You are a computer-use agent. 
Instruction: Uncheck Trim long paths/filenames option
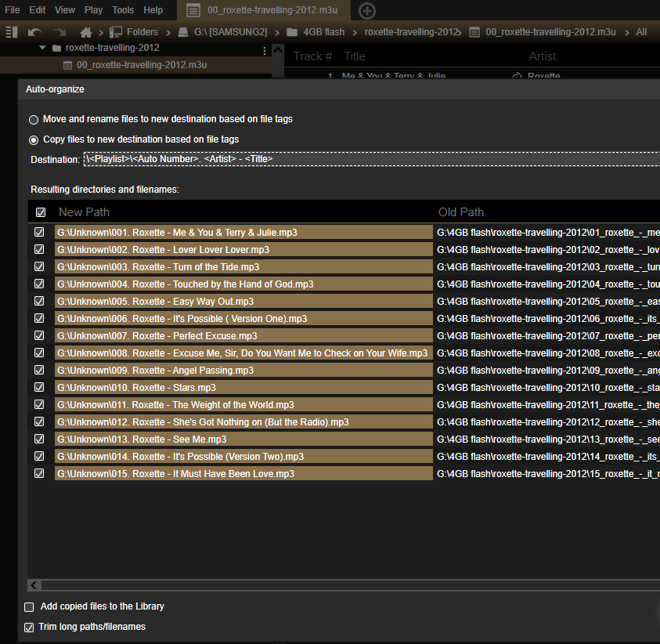pos(30,628)
